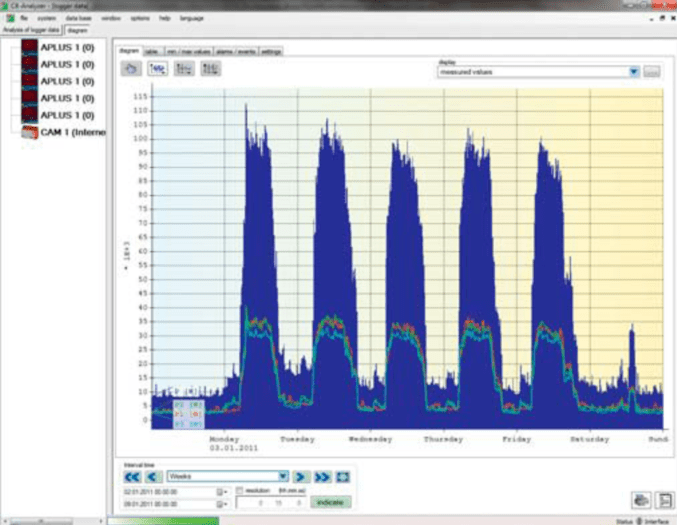Click the button beside the display dropdown
The height and width of the screenshot is (525, 677).
click(x=652, y=72)
